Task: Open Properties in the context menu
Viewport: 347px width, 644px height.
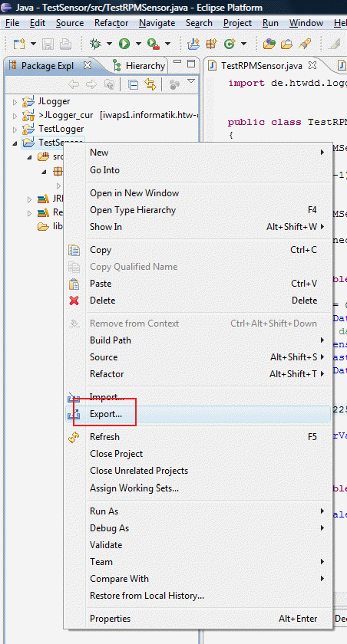Action: pyautogui.click(x=199, y=619)
